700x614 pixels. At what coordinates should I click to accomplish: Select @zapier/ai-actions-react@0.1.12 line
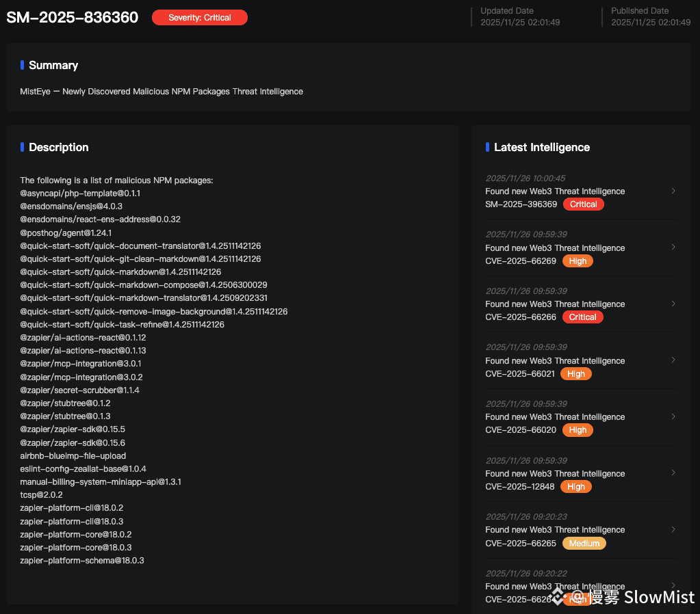tap(83, 337)
